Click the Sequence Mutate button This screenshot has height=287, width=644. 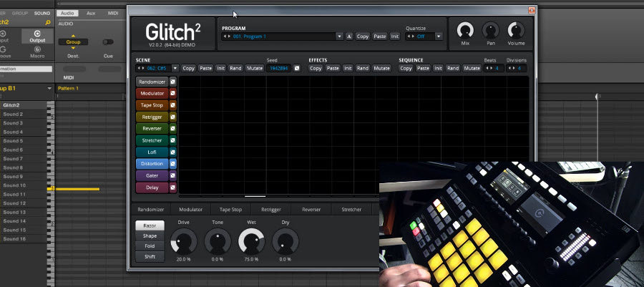(x=472, y=68)
